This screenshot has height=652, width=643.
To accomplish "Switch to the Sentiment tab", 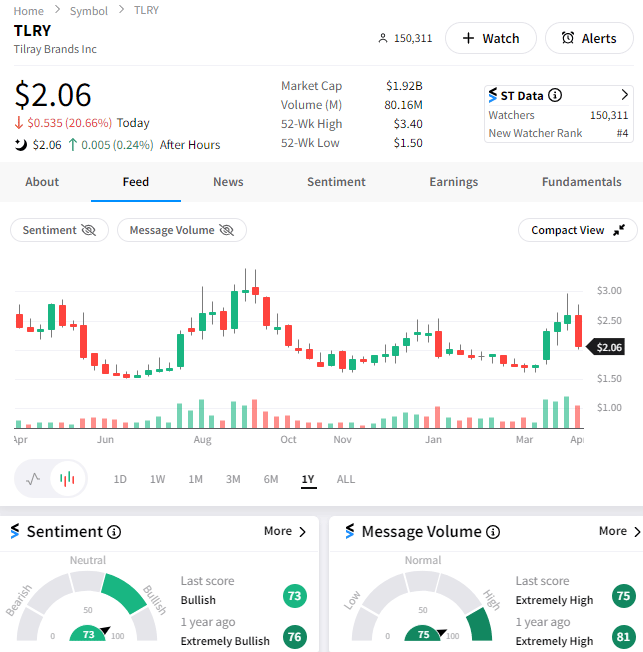I will [336, 182].
